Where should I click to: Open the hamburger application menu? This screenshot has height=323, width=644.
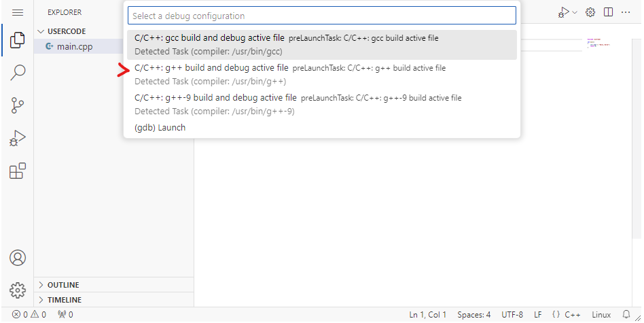pos(18,12)
